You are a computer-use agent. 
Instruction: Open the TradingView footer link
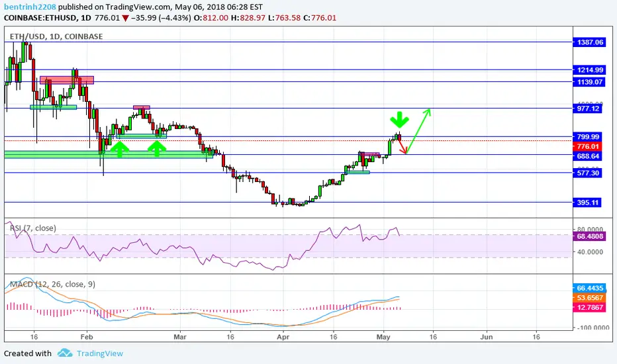[x=99, y=353]
